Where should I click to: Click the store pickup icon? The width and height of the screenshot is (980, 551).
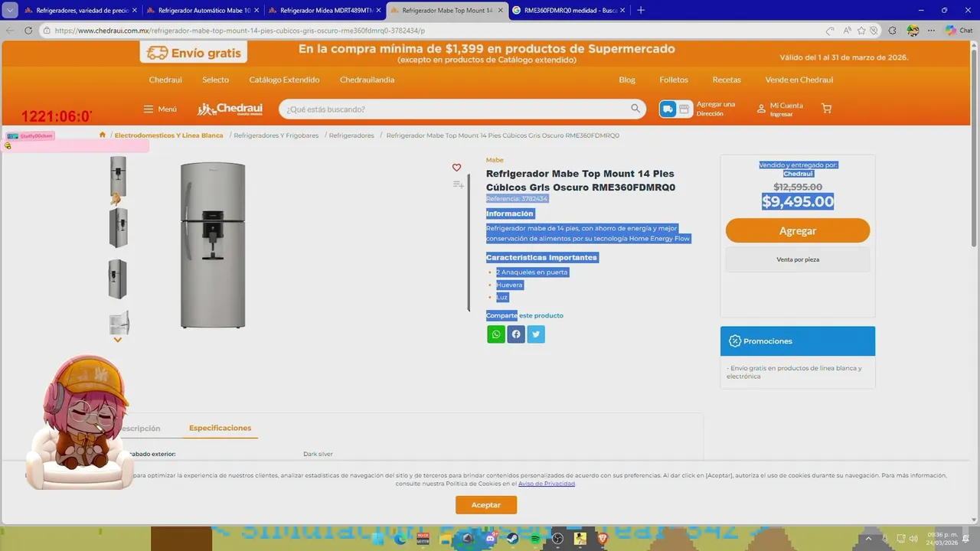point(684,109)
